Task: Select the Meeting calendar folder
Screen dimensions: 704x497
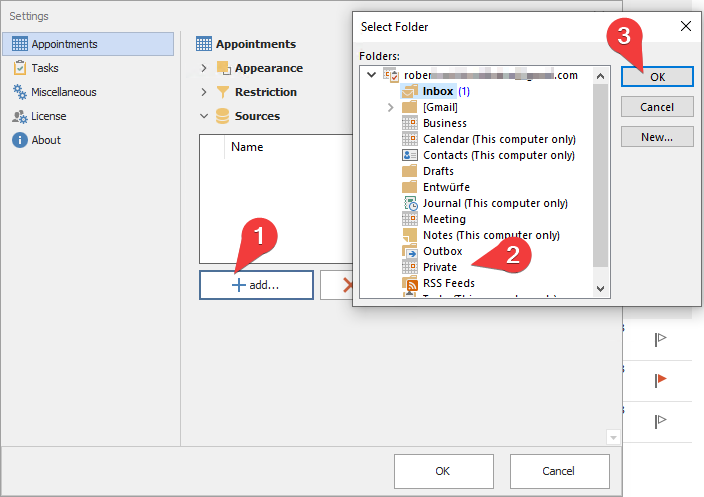Action: [x=444, y=219]
